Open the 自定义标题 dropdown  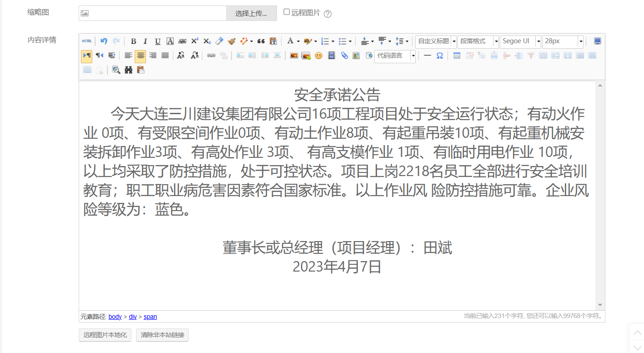436,41
